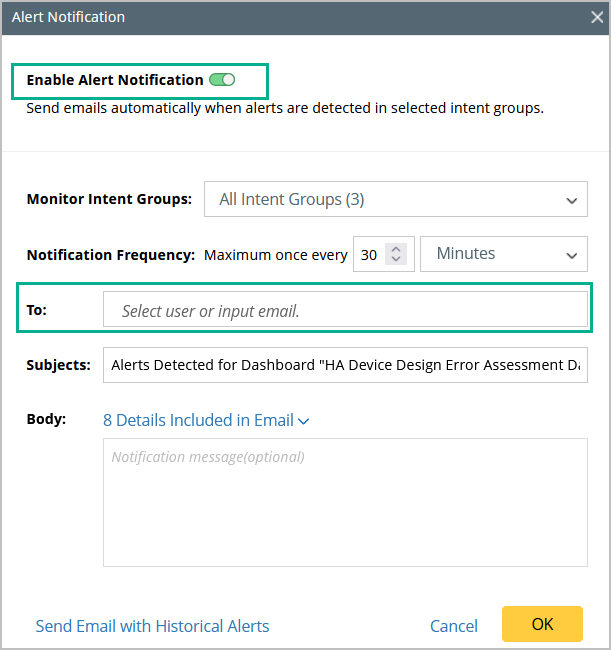This screenshot has height=650, width=611.
Task: Click the chevron arrow of Monitor Intent Groups
Action: point(571,200)
